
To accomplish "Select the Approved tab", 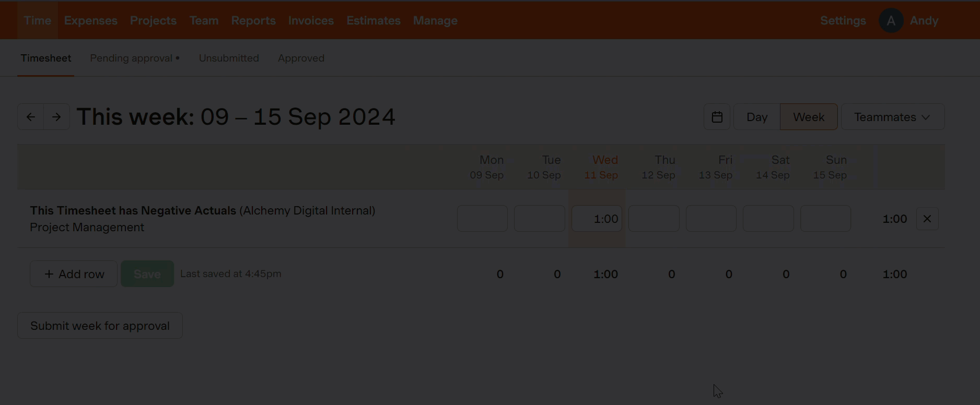I will tap(301, 58).
